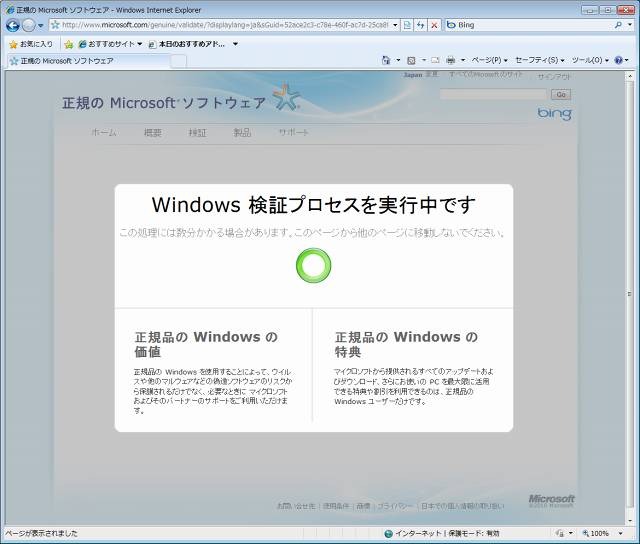The image size is (640, 544).
Task: Click the サポート navigation tab
Action: [x=293, y=132]
